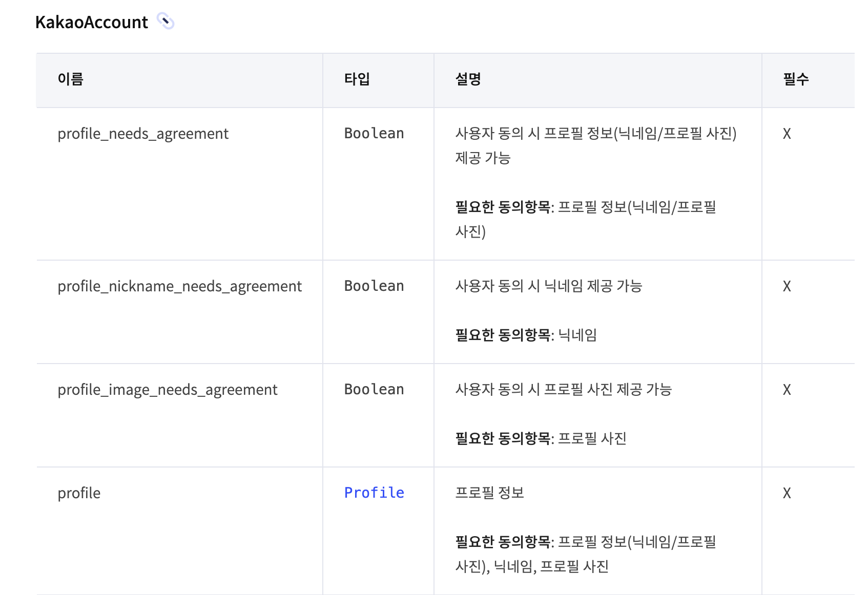The width and height of the screenshot is (868, 595).
Task: Click the X required mark for profile row
Action: [x=787, y=493]
